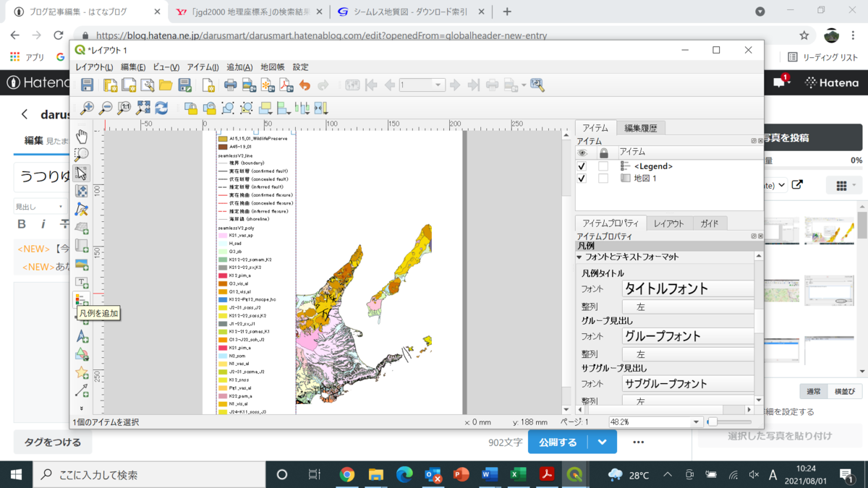Click export as SVG icon
The width and height of the screenshot is (868, 488).
click(268, 85)
